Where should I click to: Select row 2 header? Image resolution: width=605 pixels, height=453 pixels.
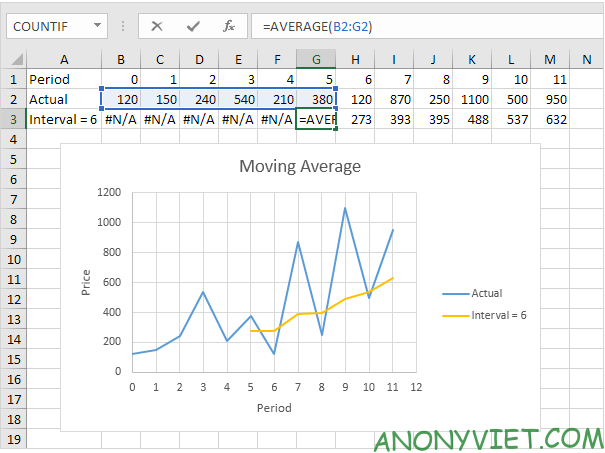12,99
